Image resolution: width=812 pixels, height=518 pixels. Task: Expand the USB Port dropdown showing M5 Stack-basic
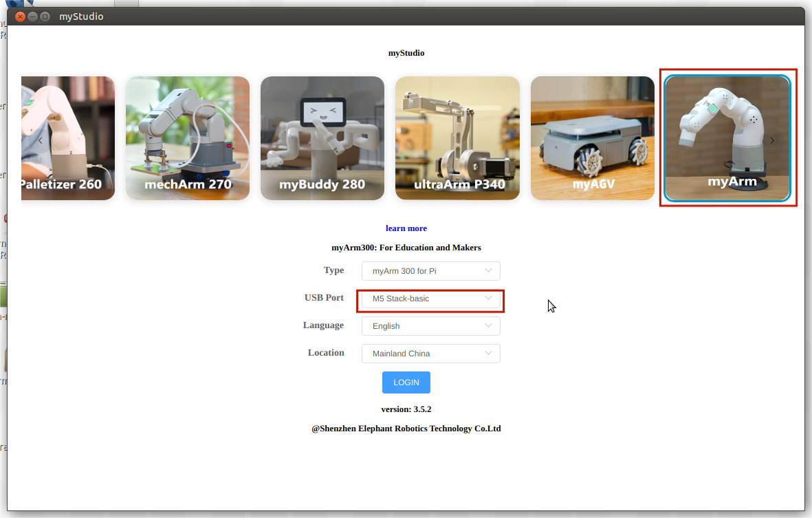[x=431, y=299]
